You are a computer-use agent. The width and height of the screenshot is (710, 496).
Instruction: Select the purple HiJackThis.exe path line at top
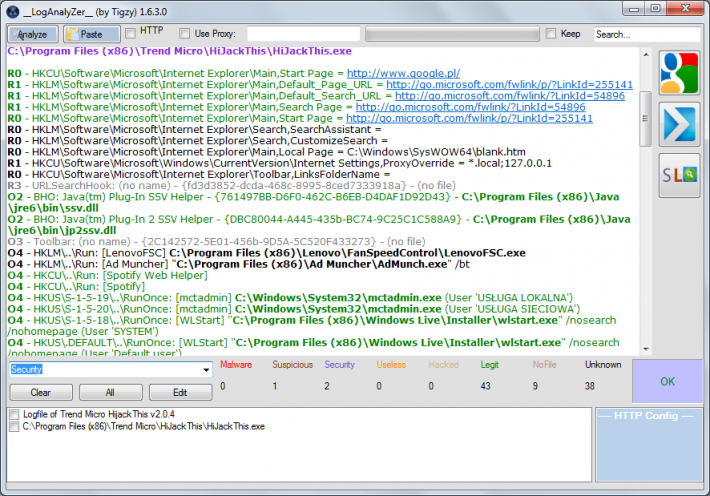pos(180,51)
